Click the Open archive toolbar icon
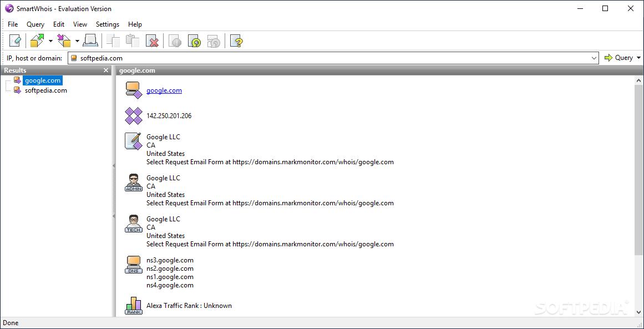This screenshot has height=329, width=644. (37, 41)
